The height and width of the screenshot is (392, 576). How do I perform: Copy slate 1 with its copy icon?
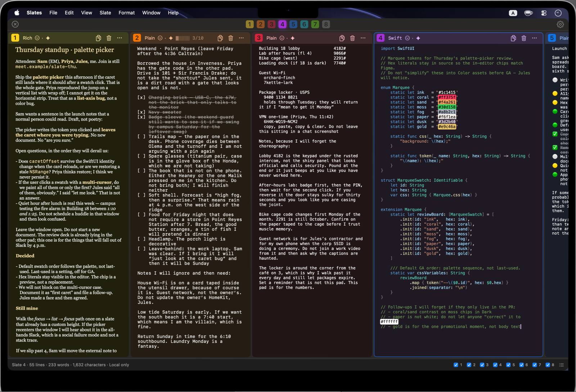tap(98, 38)
